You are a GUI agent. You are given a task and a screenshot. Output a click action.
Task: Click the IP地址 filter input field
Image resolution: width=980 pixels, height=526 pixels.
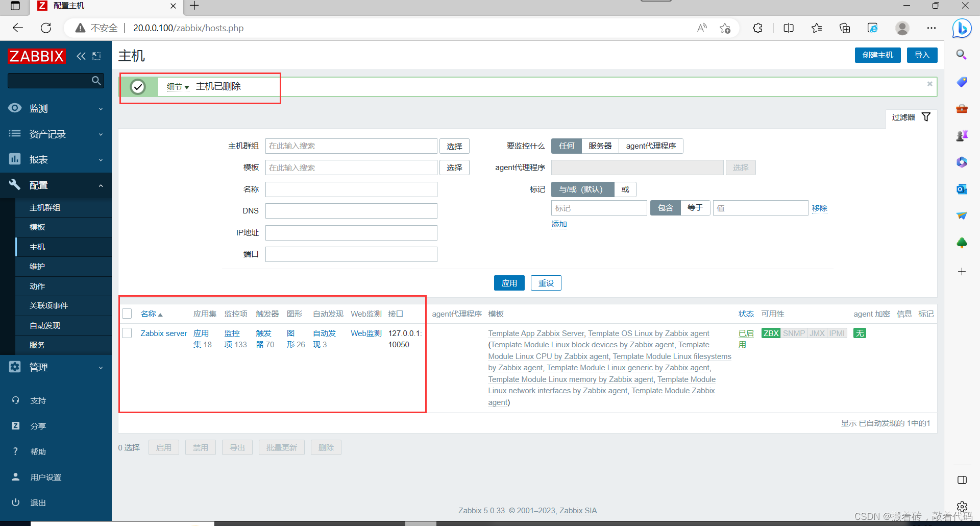pos(351,233)
